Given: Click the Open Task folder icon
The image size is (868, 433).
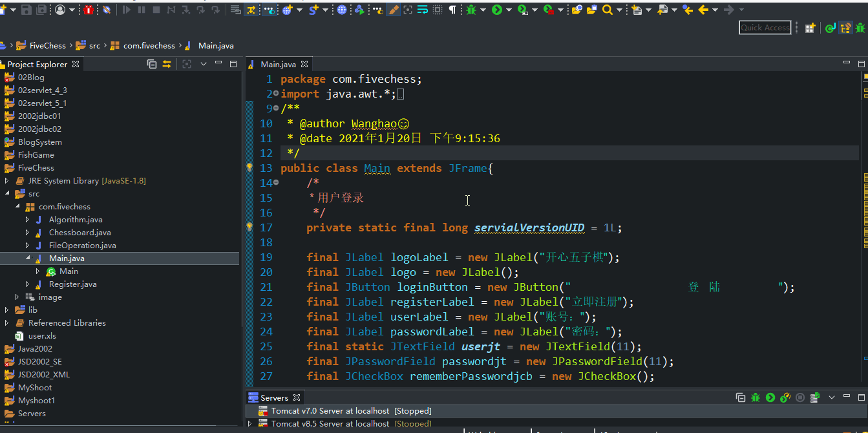Looking at the screenshot, I should [x=591, y=10].
